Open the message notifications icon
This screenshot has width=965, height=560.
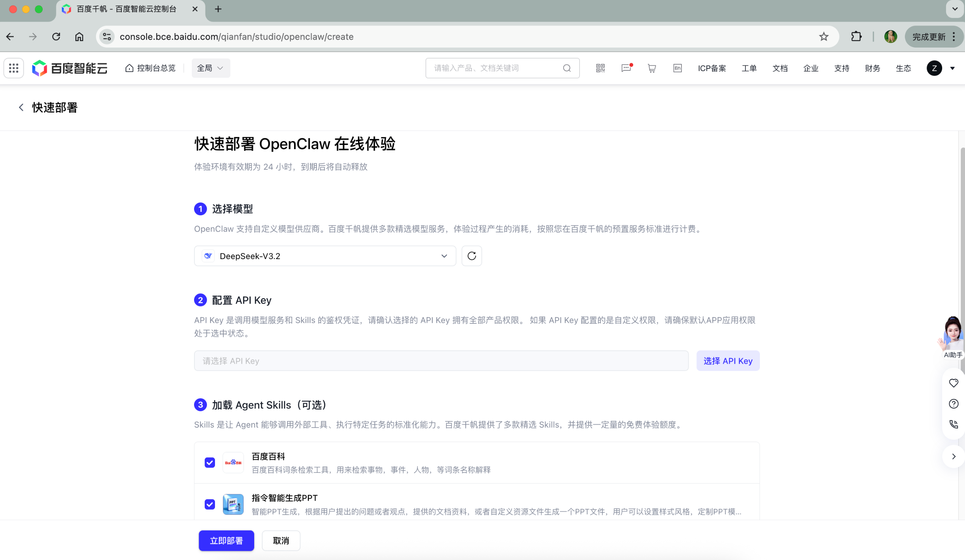pyautogui.click(x=626, y=68)
